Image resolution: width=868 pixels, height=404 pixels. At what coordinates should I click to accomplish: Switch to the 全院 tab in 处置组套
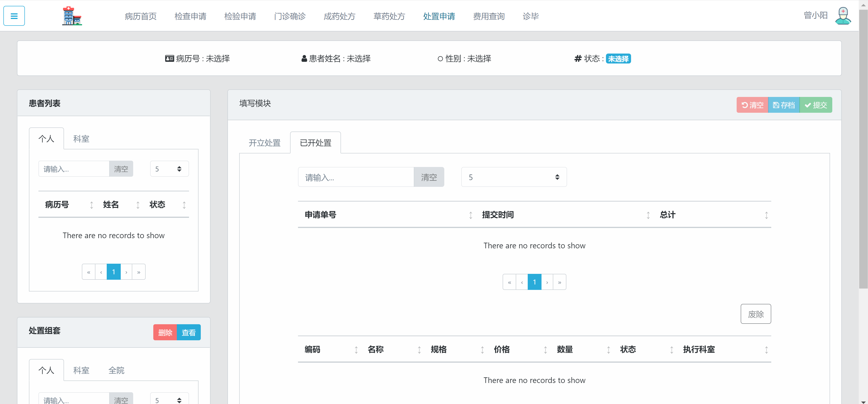116,370
